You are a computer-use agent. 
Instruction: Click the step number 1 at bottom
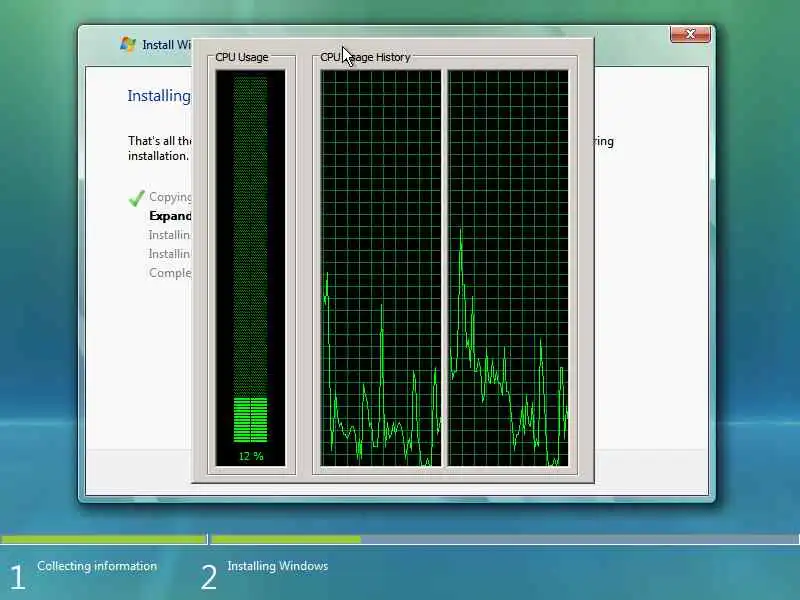coord(17,578)
